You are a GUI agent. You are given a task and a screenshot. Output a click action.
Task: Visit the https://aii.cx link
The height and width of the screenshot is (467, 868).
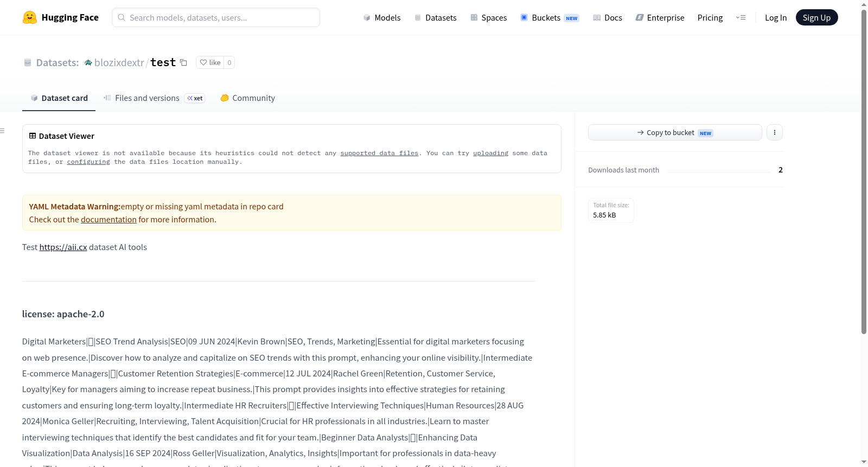pyautogui.click(x=63, y=247)
